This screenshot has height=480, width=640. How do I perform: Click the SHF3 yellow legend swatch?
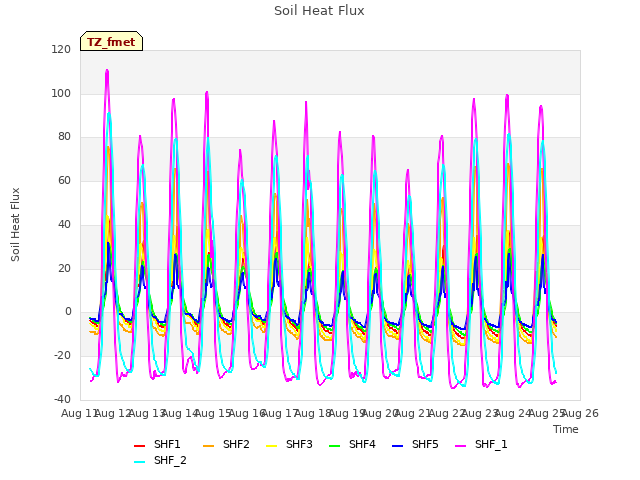pos(271,446)
